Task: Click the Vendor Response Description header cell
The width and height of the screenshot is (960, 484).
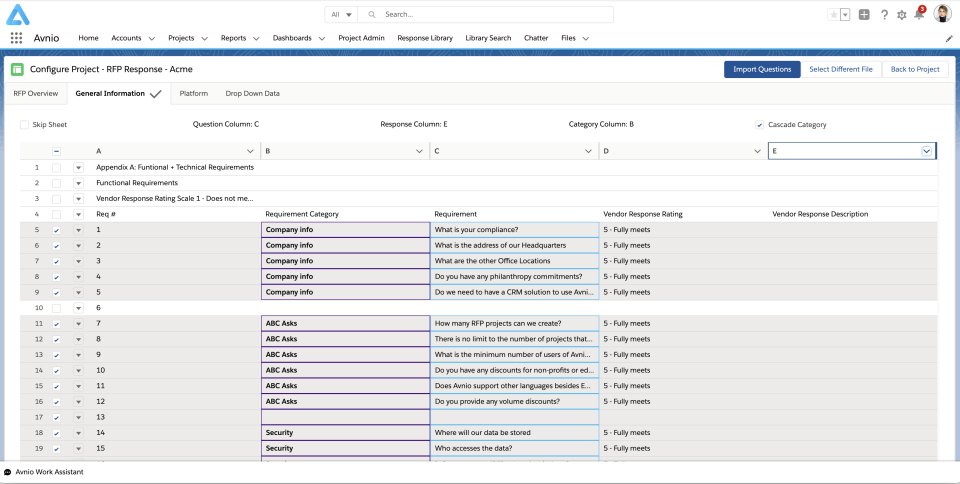Action: [853, 214]
